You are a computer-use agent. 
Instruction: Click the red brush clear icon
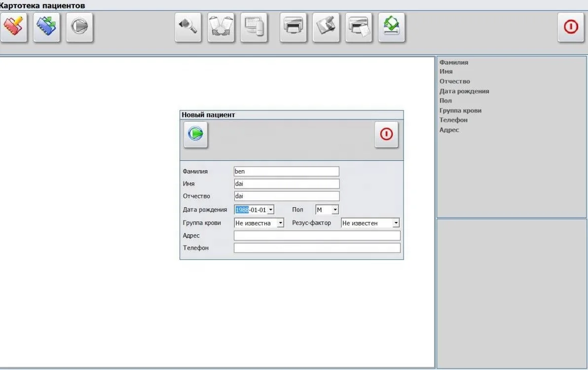click(x=14, y=27)
